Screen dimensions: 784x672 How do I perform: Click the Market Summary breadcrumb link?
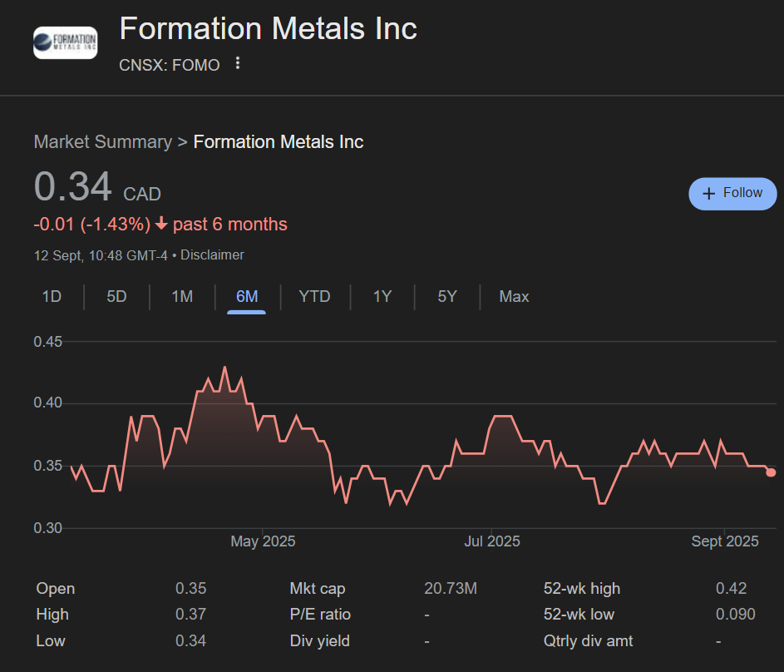pyautogui.click(x=102, y=142)
